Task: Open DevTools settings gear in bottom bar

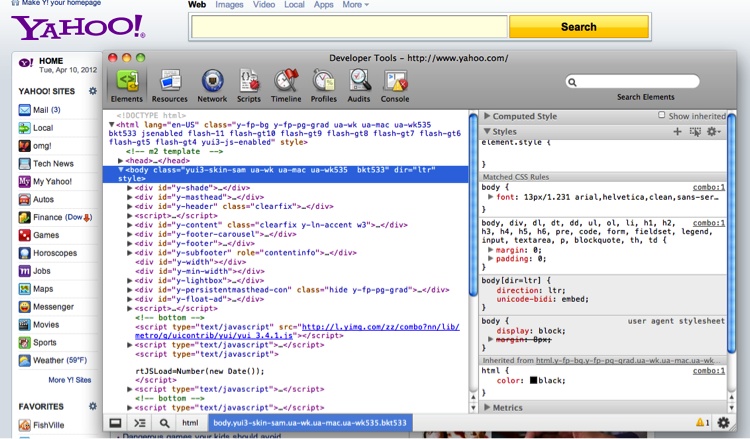Action: coord(724,423)
